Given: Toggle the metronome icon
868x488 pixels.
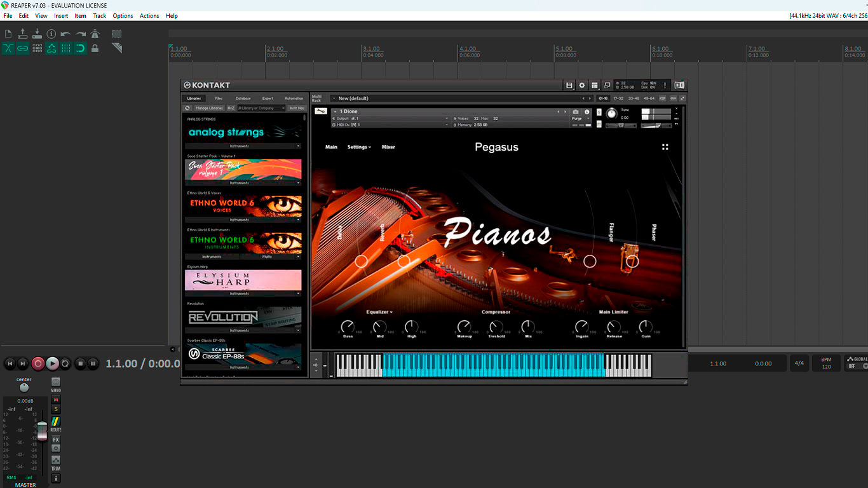Looking at the screenshot, I should tap(95, 34).
